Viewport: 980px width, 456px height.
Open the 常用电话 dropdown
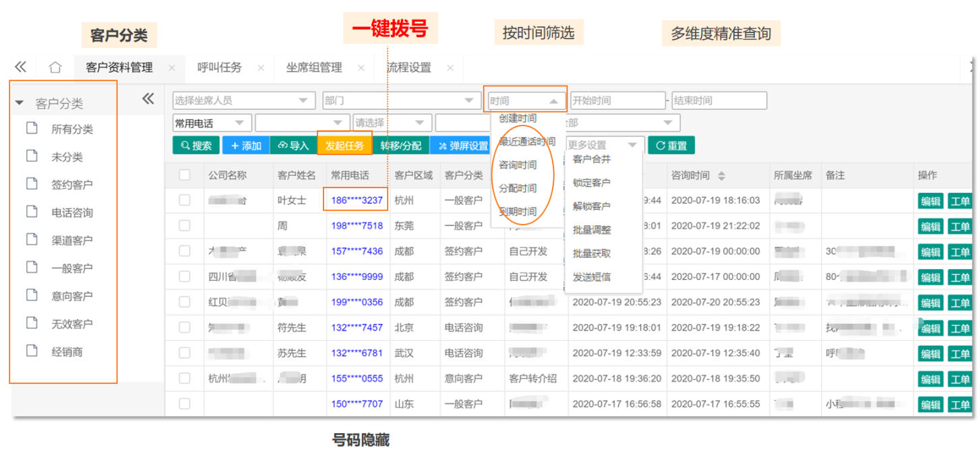coord(212,123)
